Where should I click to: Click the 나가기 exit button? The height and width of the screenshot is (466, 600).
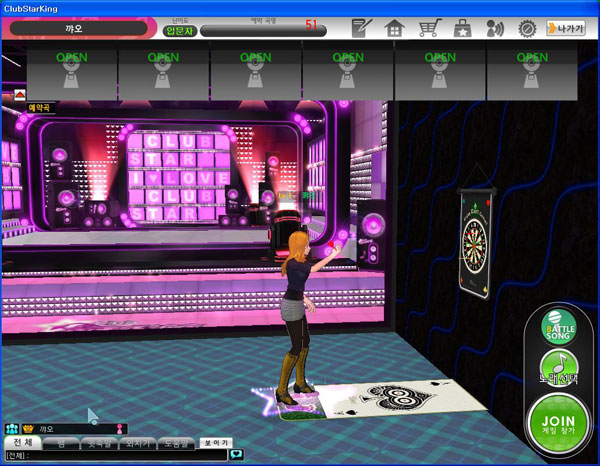tap(566, 28)
